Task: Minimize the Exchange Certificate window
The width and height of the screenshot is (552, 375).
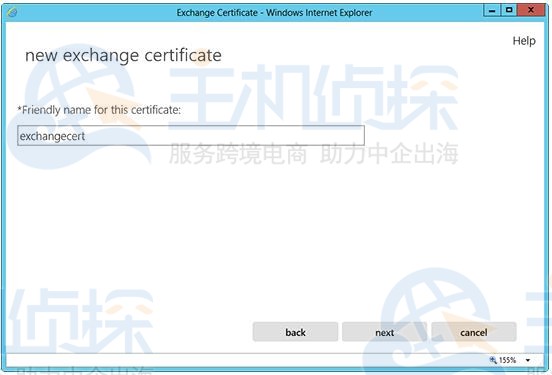Action: coord(492,11)
